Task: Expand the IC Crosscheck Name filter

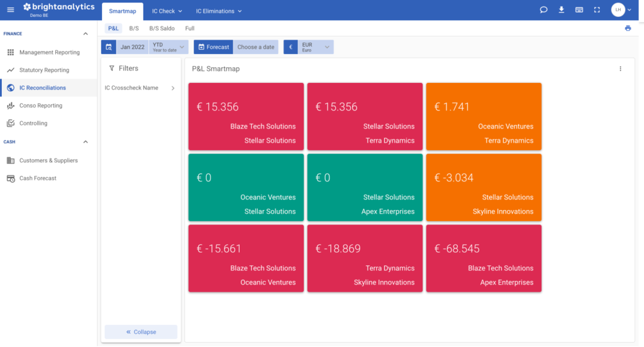Action: tap(173, 88)
